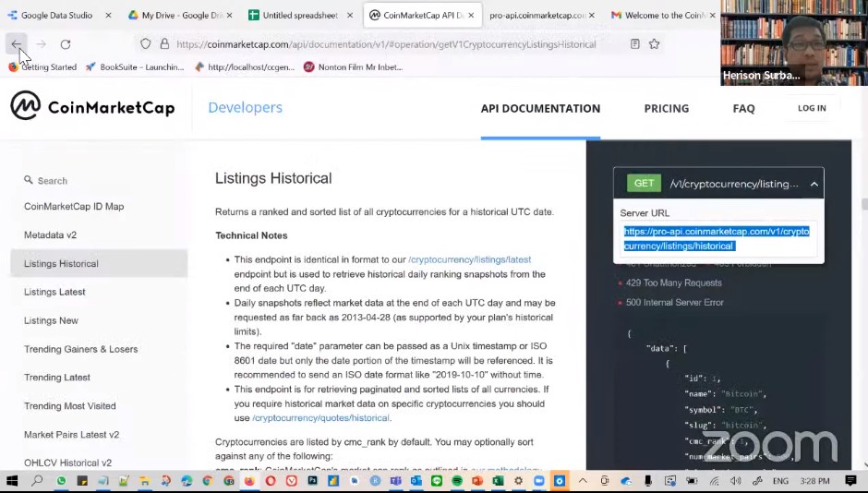Close the pro-api.coinmarketcap.com tab
The height and width of the screenshot is (493, 868).
pos(592,15)
